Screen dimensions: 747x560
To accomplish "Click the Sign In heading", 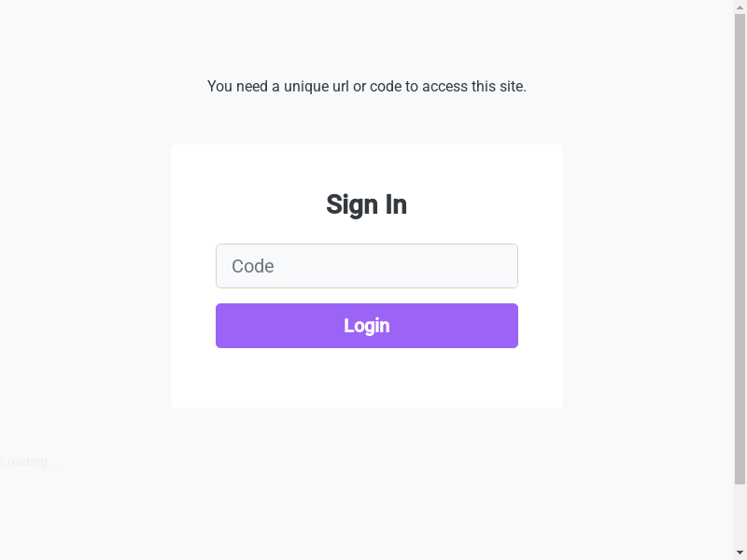I will 366,204.
